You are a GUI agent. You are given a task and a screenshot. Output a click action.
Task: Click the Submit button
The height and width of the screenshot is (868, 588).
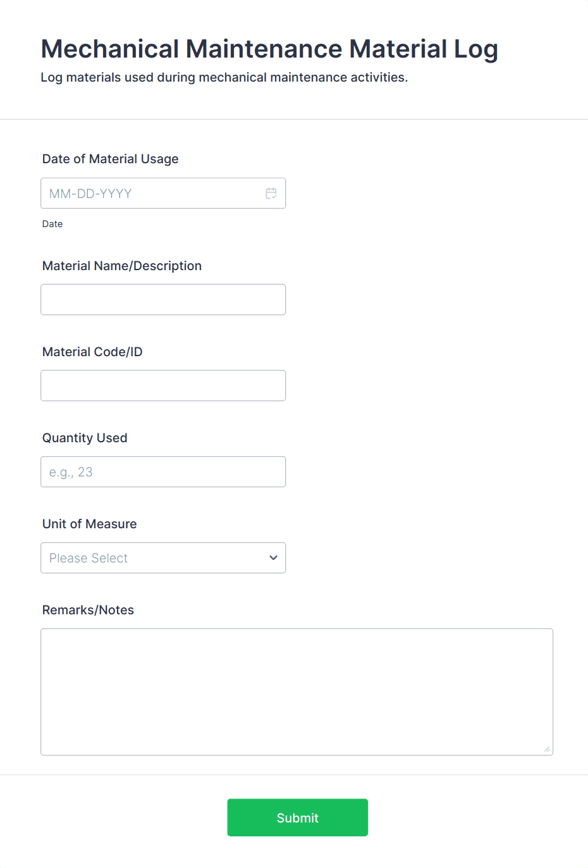click(297, 817)
